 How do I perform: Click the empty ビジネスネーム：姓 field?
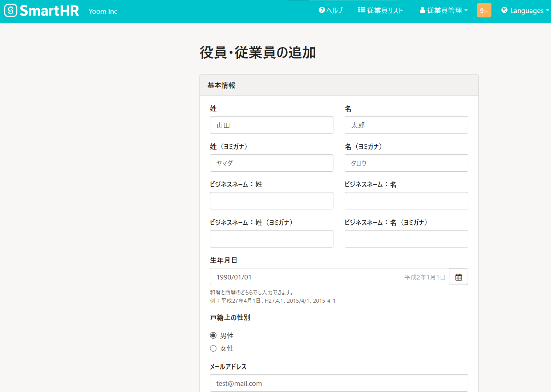click(x=271, y=201)
